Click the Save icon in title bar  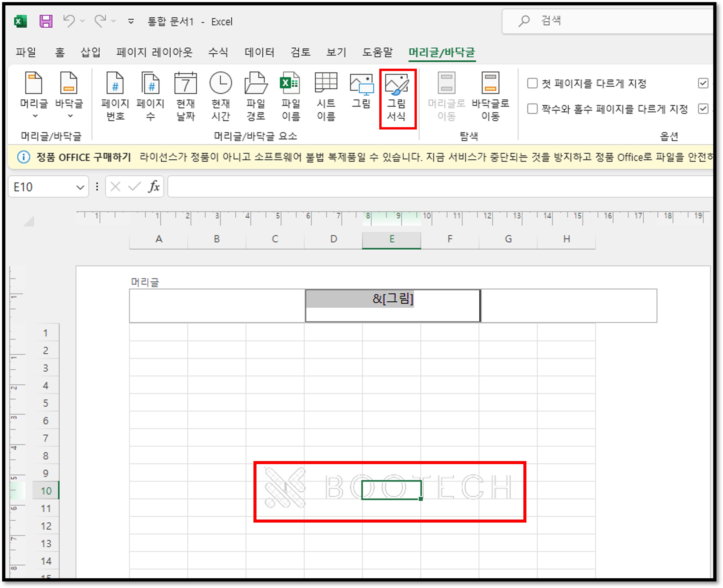[46, 21]
